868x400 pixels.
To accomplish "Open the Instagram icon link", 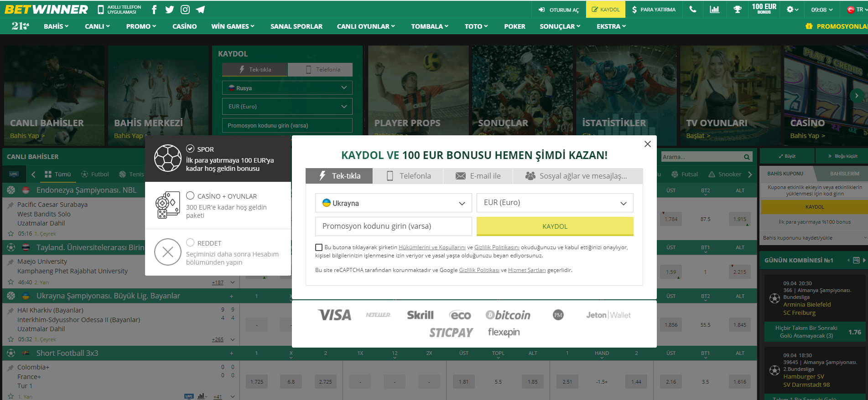I will (x=185, y=10).
